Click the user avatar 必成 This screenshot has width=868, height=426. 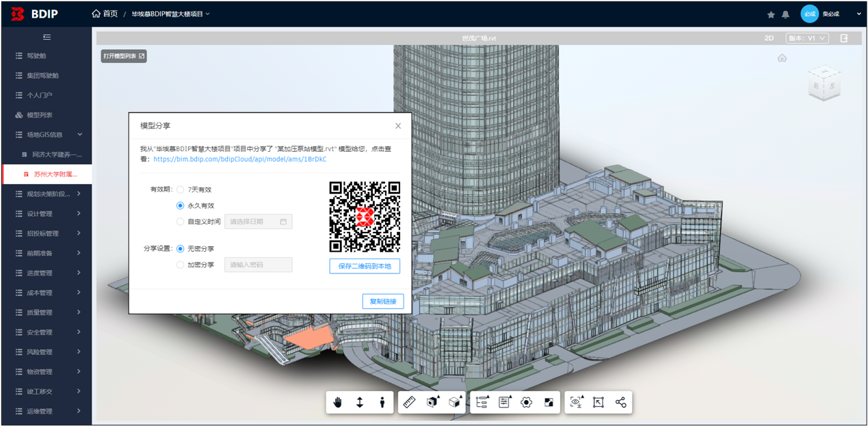pyautogui.click(x=810, y=14)
